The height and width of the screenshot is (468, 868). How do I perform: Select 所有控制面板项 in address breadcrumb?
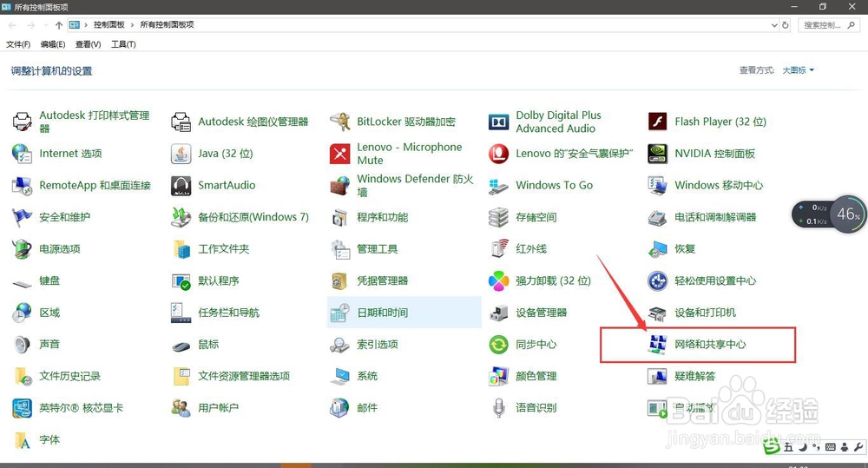point(168,25)
